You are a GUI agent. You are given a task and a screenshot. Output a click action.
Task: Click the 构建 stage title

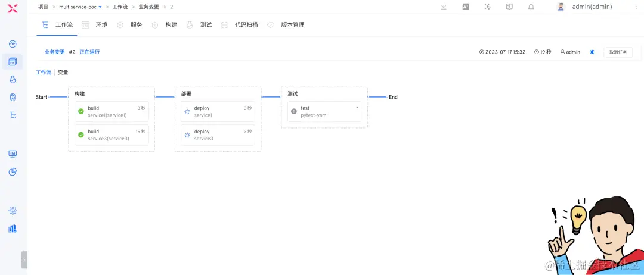tap(80, 94)
